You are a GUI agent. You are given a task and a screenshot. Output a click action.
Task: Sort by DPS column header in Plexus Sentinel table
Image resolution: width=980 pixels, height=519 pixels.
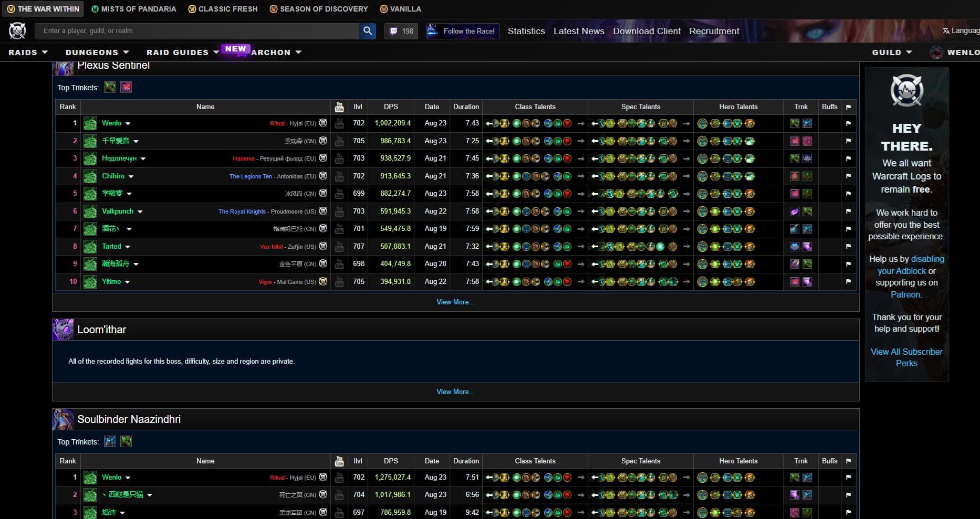(391, 107)
